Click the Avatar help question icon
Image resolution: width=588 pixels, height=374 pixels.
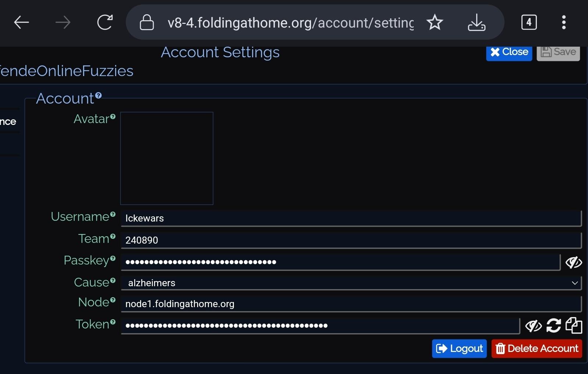coord(113,117)
